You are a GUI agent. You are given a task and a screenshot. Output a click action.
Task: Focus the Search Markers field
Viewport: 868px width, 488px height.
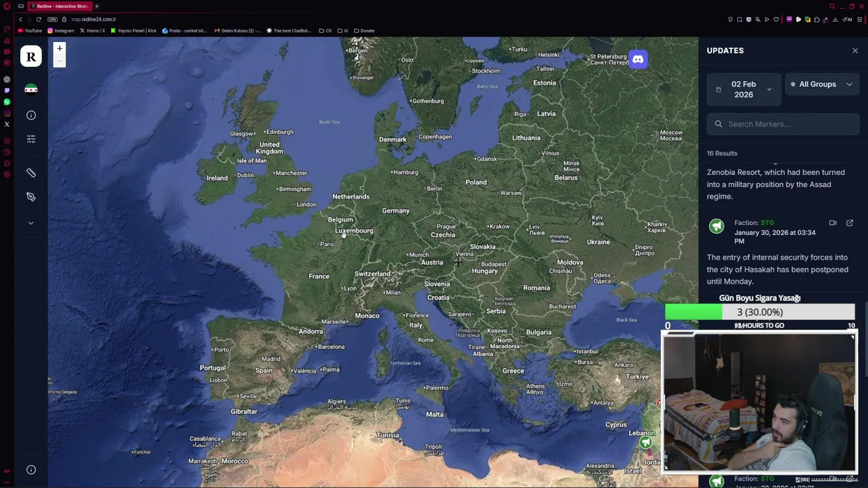(783, 124)
